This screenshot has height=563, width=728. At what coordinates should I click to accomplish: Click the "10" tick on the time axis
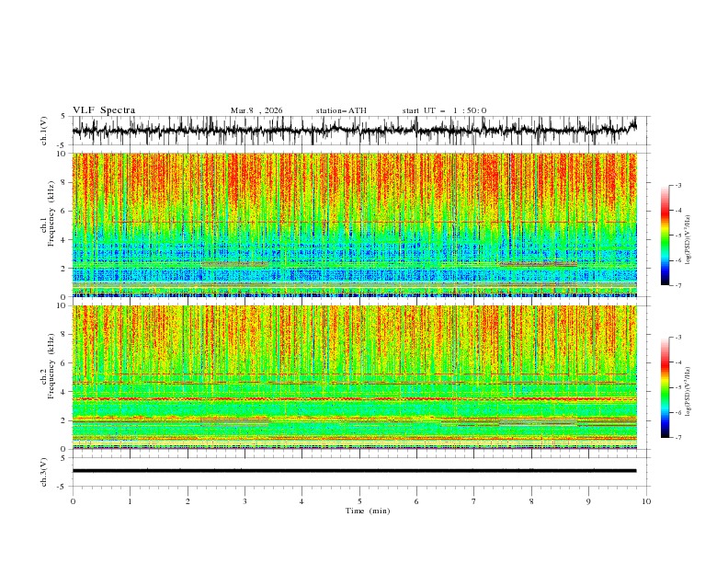tap(646, 501)
